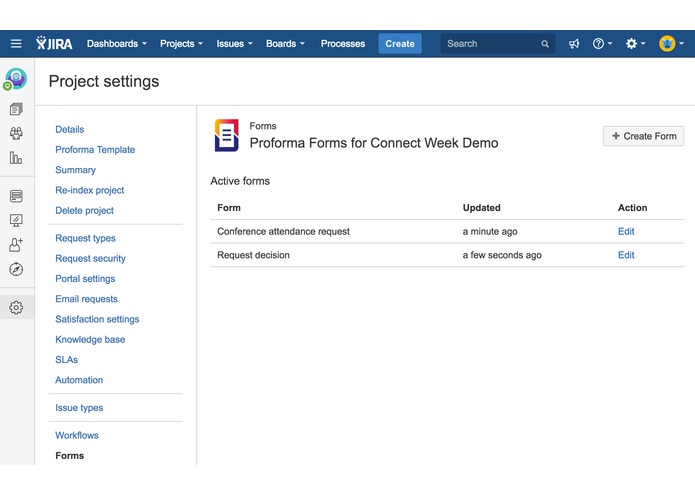Edit the Request decision form
The width and height of the screenshot is (695, 494).
tap(626, 255)
